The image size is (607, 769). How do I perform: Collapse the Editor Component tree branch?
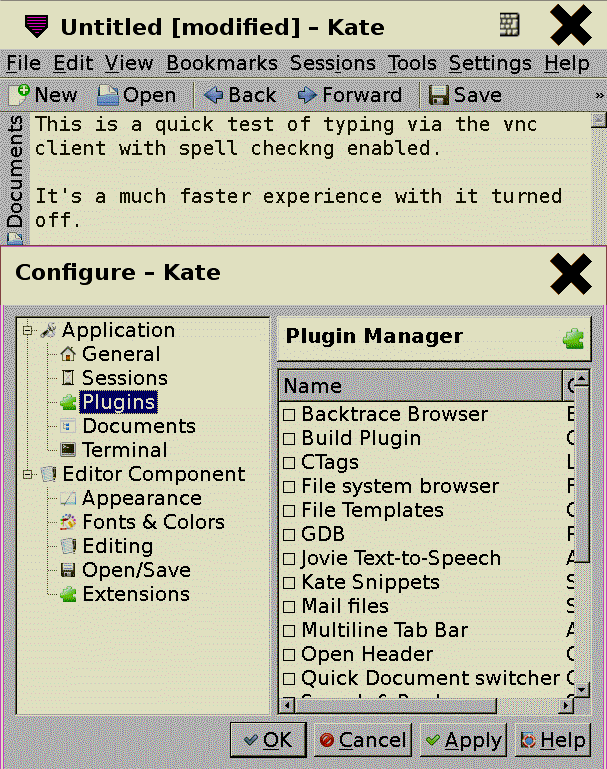tap(27, 474)
